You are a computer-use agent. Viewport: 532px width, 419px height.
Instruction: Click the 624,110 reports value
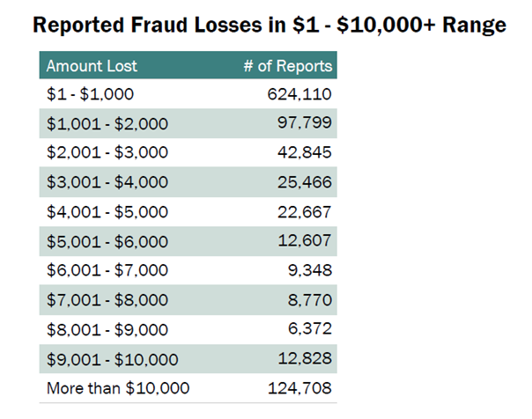[x=299, y=94]
